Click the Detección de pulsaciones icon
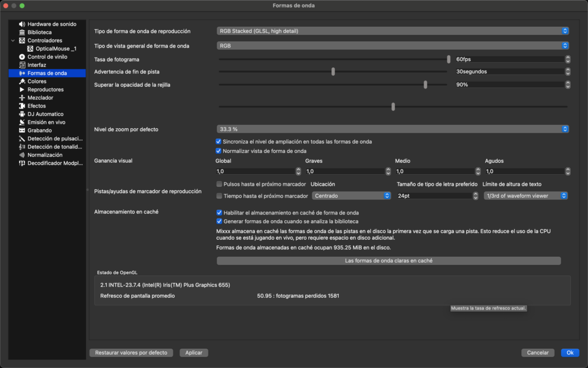 pyautogui.click(x=22, y=139)
